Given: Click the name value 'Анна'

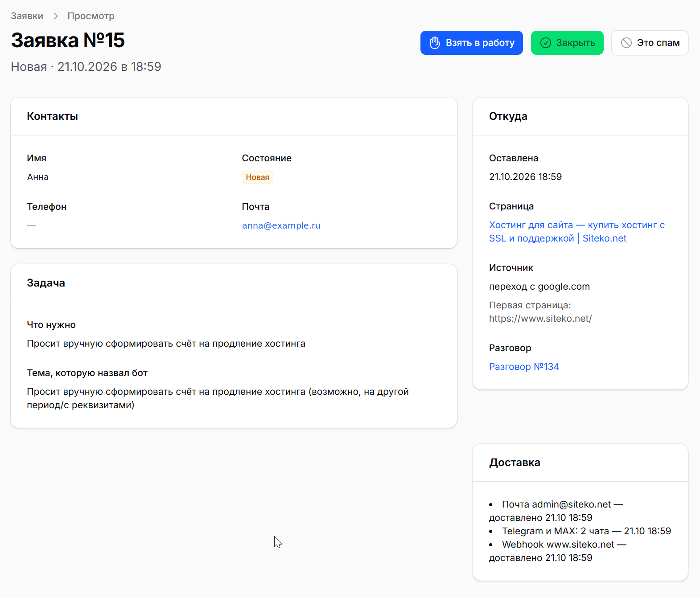Looking at the screenshot, I should click(38, 177).
